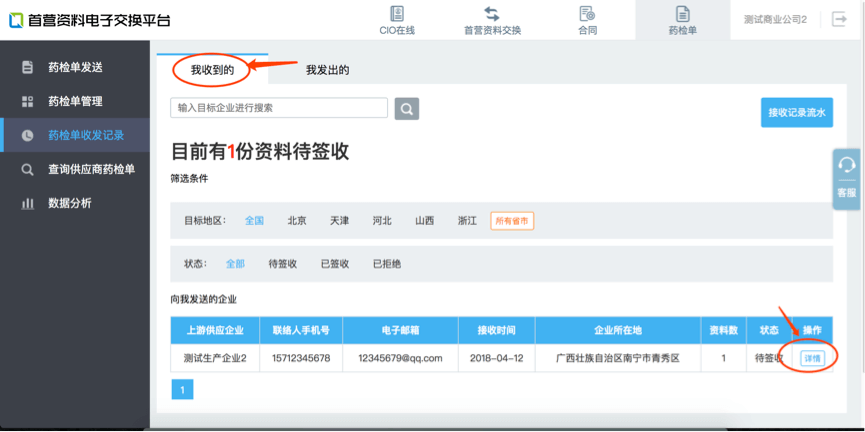The image size is (865, 432).
Task: Filter region by 河北
Action: [382, 221]
